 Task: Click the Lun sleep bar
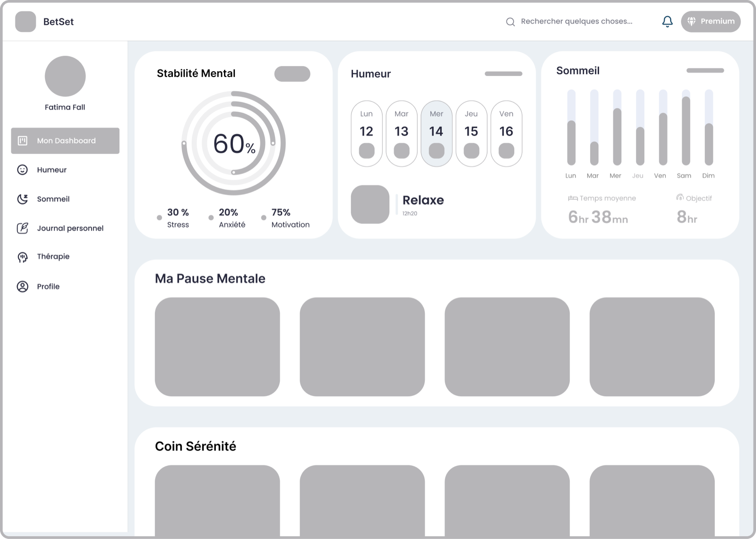[571, 128]
